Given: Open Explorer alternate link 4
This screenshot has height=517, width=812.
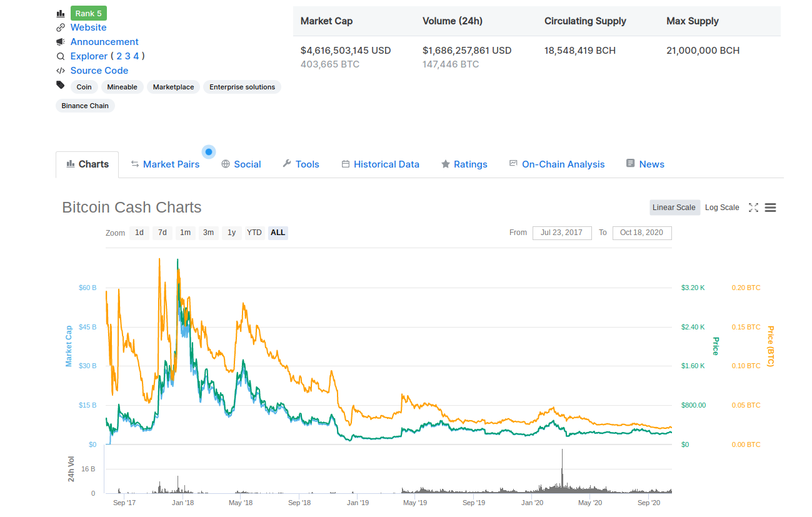Looking at the screenshot, I should click(136, 56).
